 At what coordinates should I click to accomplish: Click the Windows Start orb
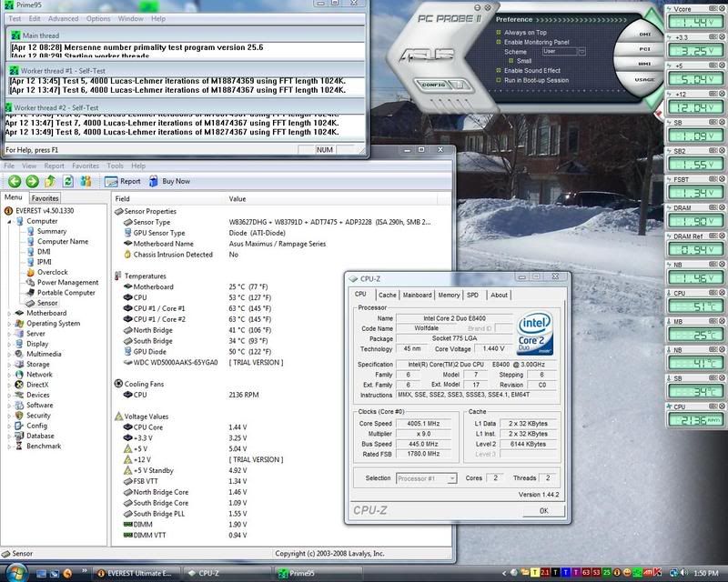pos(15,573)
